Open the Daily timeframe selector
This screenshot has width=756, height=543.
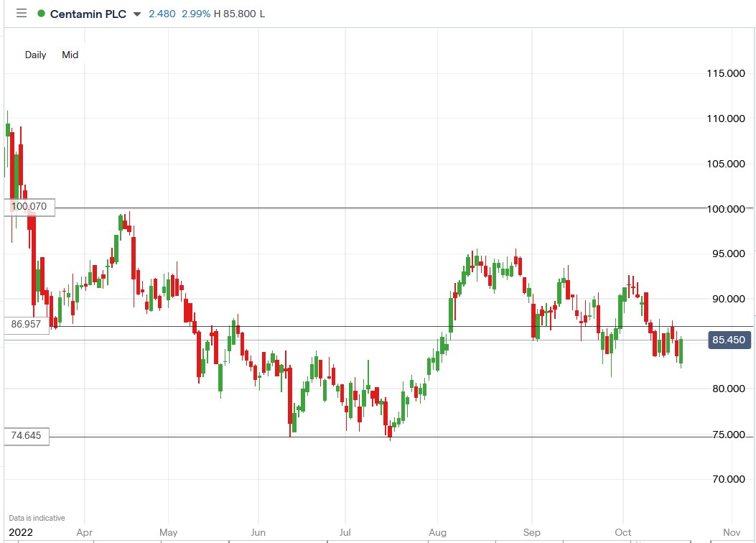35,55
